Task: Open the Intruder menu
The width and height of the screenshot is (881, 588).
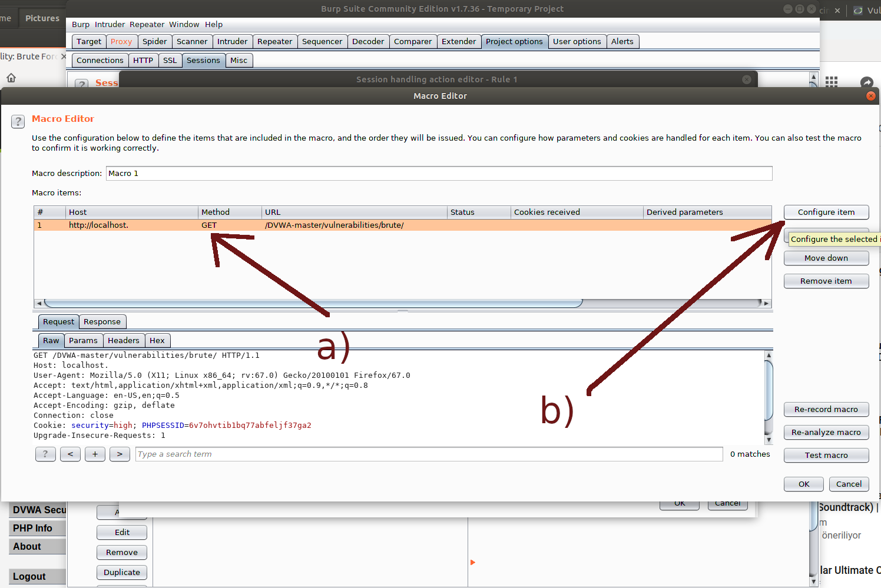Action: 110,24
